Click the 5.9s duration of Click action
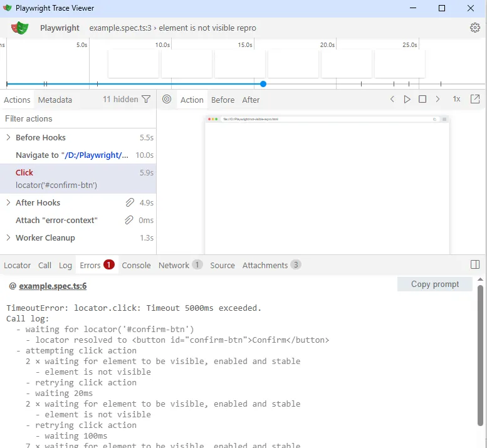The image size is (487, 448). (x=146, y=172)
